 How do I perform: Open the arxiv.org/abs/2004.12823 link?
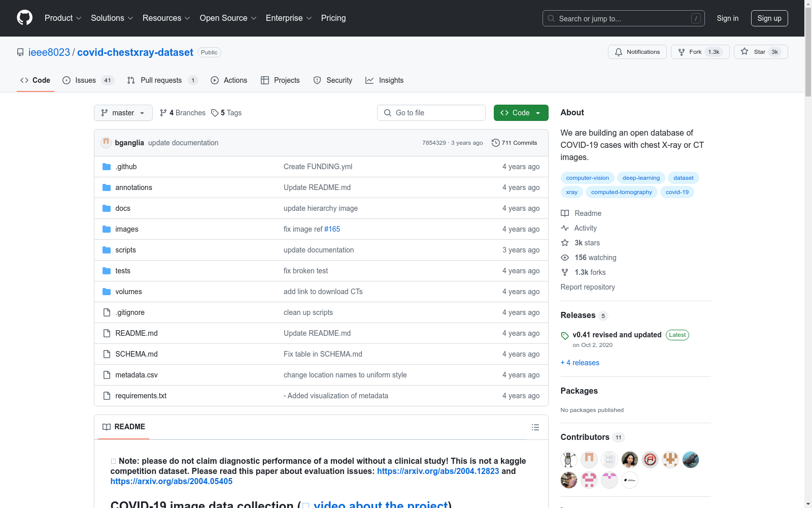(x=438, y=471)
